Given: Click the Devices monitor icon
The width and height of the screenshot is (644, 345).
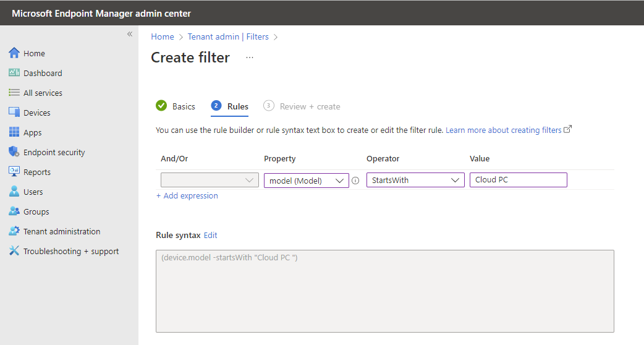Looking at the screenshot, I should [14, 112].
